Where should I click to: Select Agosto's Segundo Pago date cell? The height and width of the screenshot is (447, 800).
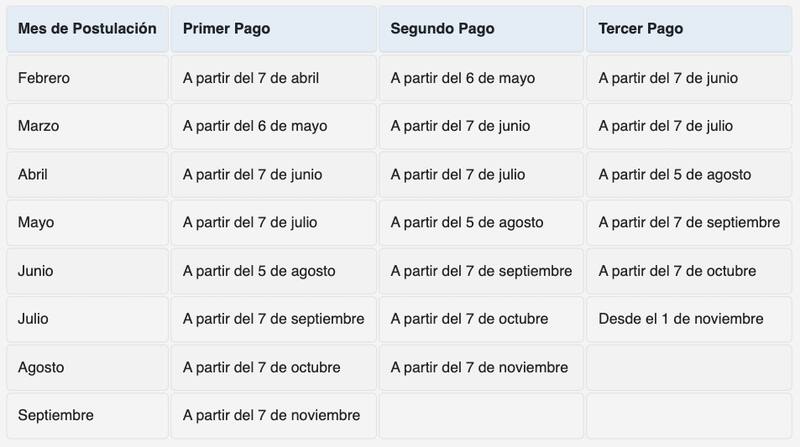[481, 367]
